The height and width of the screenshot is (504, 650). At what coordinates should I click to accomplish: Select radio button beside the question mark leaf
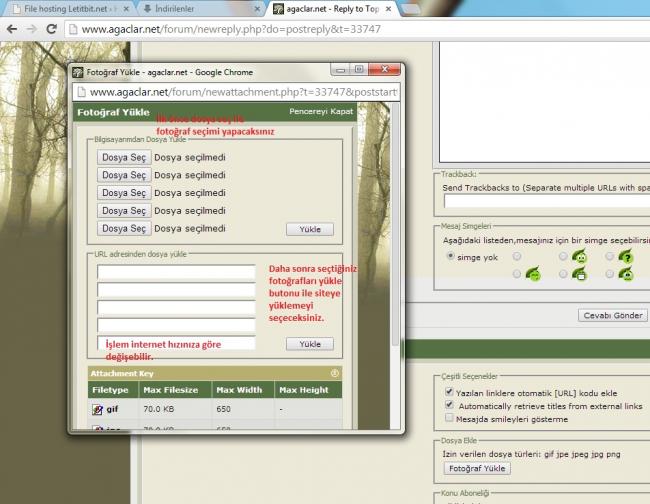tap(609, 256)
